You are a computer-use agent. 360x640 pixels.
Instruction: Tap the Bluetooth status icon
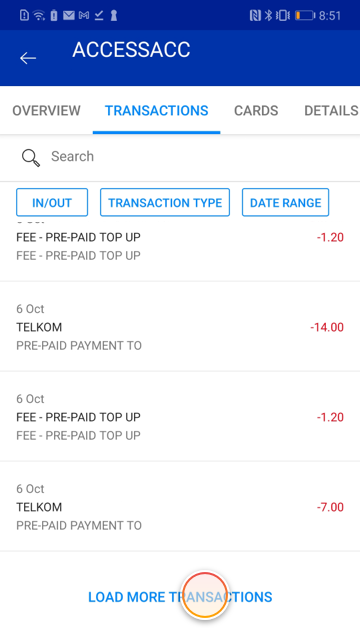pos(268,16)
